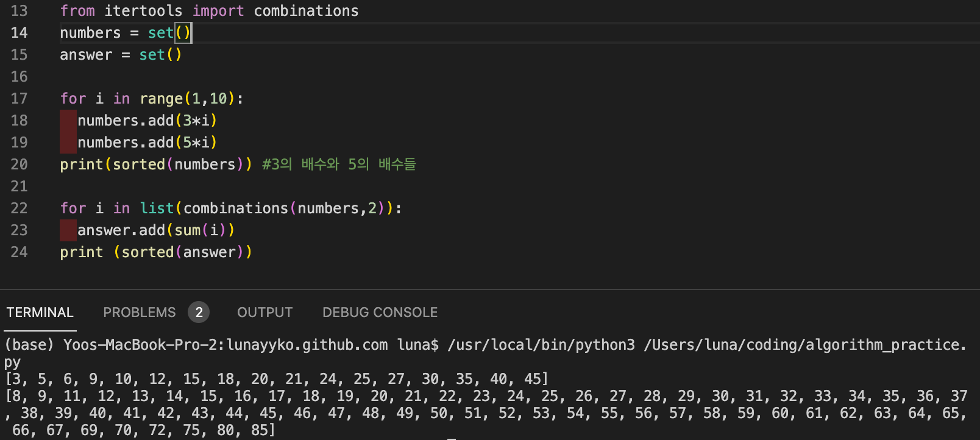The image size is (980, 440).
Task: Click 'answer.add(sum(i))' statement
Action: (156, 230)
